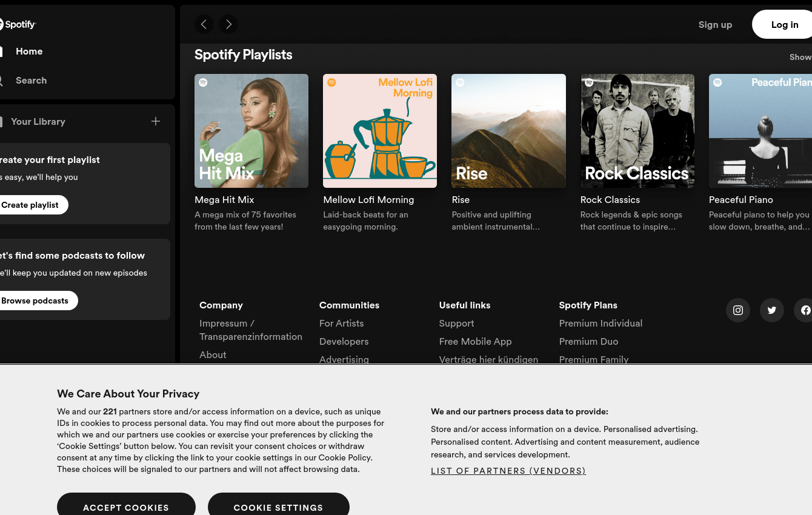Click 'Positive and uplifting' Rise description

[x=496, y=221]
